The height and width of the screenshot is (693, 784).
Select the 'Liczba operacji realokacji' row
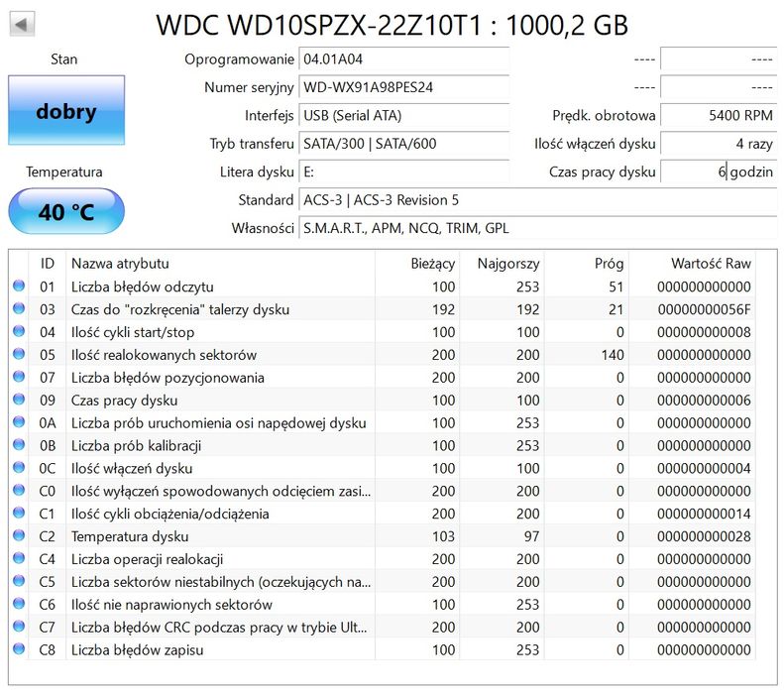[x=383, y=559]
